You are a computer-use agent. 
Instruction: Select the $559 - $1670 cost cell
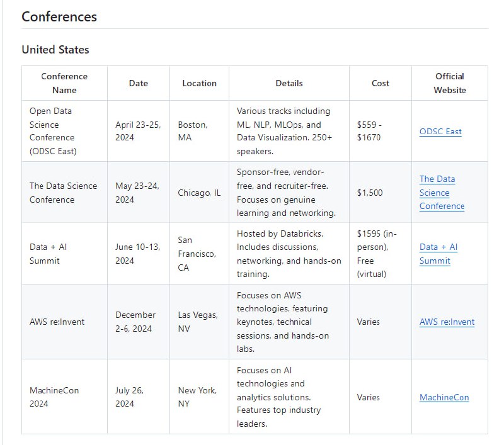[x=369, y=131]
